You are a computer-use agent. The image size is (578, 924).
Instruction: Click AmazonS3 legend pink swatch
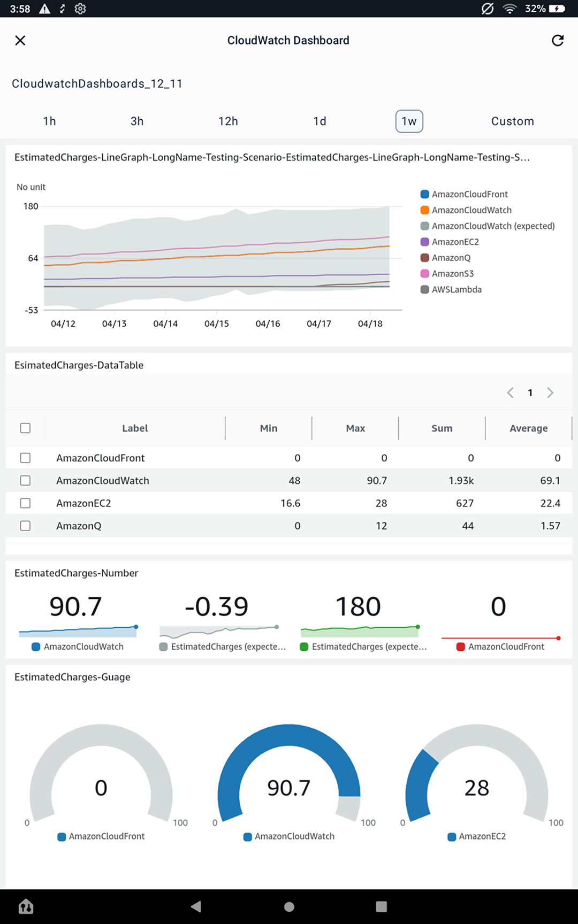click(425, 274)
